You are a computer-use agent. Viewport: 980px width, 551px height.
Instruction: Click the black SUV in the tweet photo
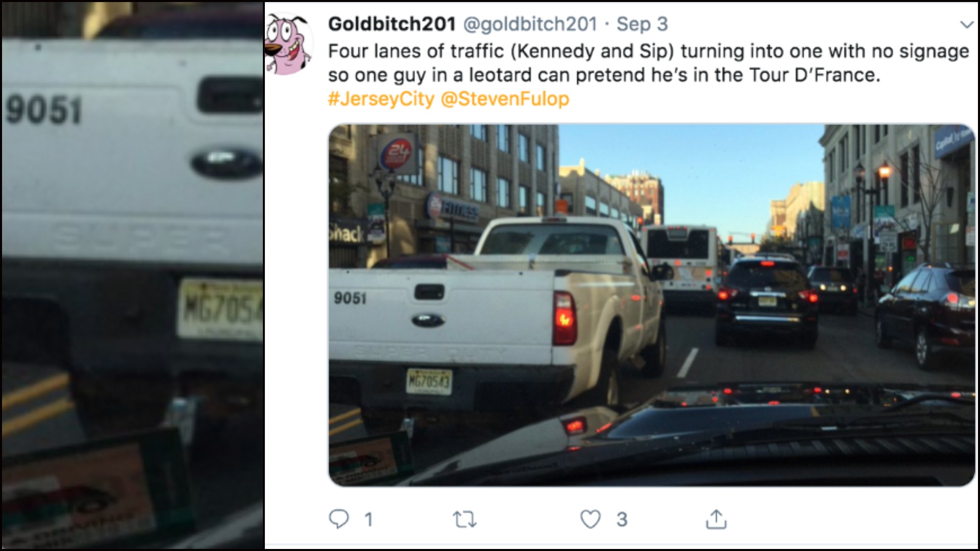pos(766,301)
